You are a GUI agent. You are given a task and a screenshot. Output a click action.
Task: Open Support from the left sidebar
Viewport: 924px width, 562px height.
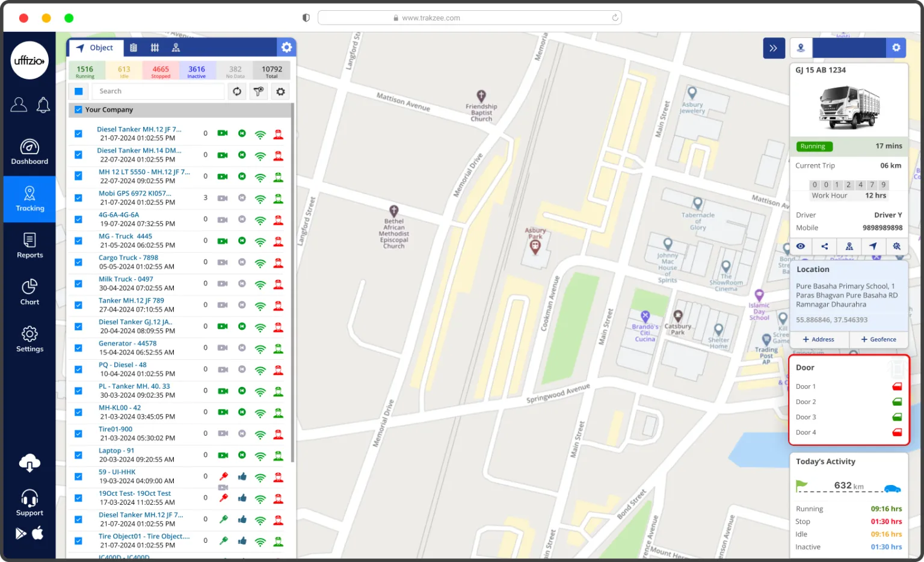click(x=29, y=503)
